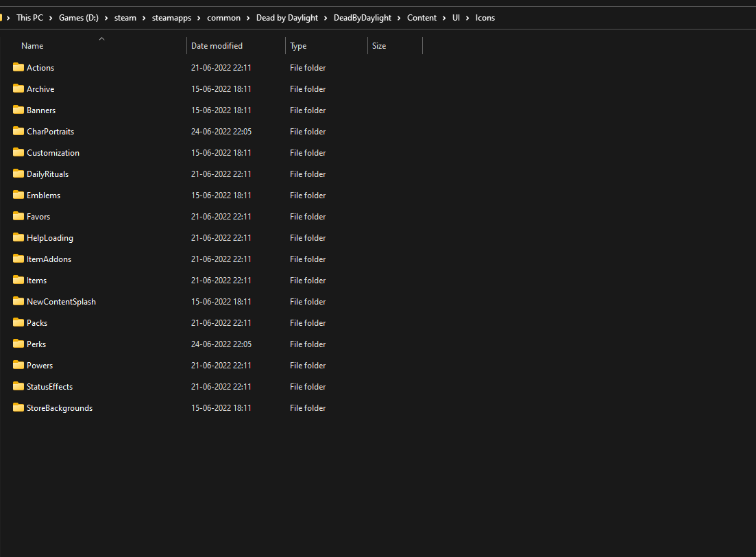This screenshot has width=756, height=557.
Task: Click the File folder type of Packs
Action: click(x=308, y=323)
